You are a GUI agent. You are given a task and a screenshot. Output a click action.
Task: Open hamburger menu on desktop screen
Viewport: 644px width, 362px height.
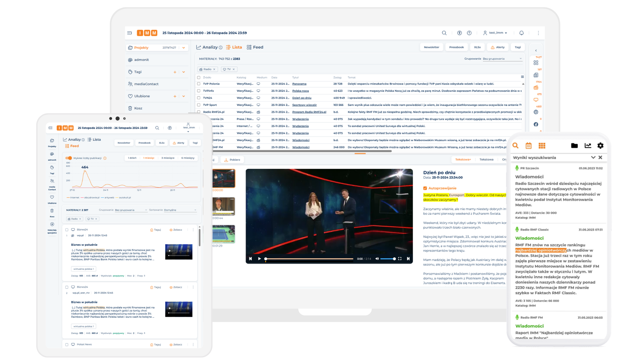click(x=129, y=33)
